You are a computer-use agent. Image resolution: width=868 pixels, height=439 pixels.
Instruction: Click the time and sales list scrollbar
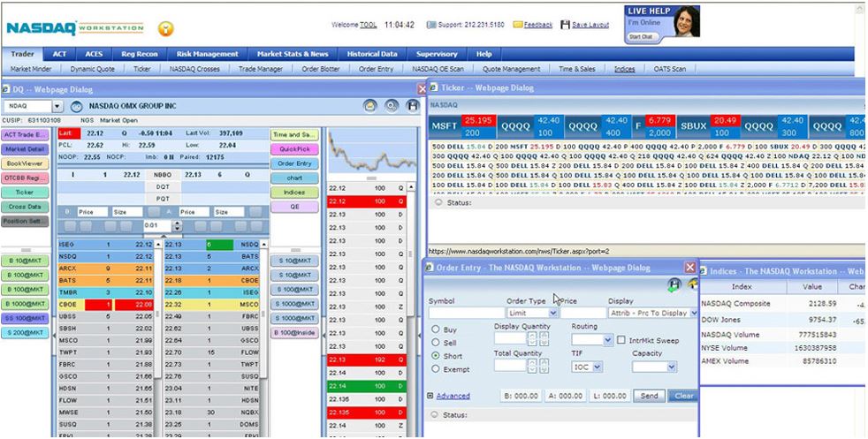click(411, 310)
